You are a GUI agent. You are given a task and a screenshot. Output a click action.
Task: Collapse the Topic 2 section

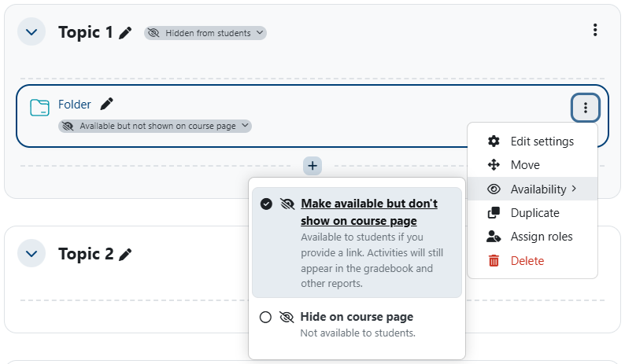31,253
